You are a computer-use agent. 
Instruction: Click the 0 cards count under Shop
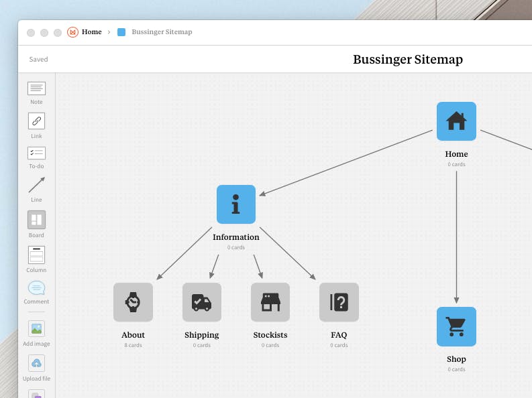click(456, 370)
